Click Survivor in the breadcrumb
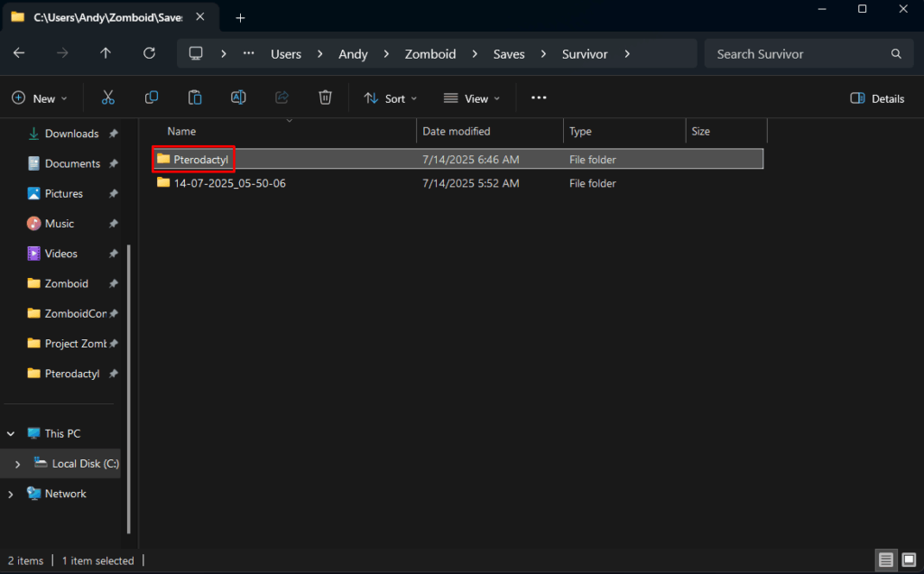 [585, 53]
